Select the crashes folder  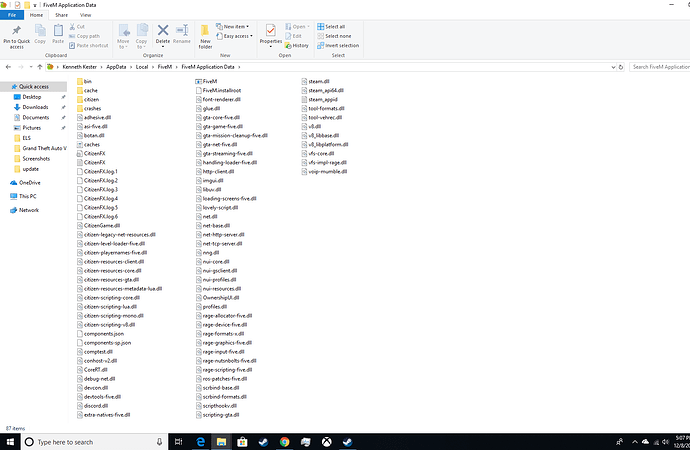(89, 108)
